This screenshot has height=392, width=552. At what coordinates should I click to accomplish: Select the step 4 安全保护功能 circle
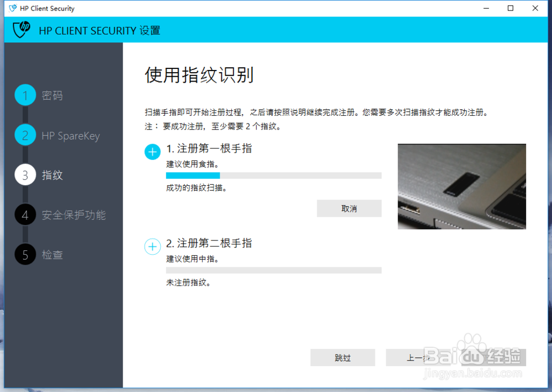click(25, 215)
